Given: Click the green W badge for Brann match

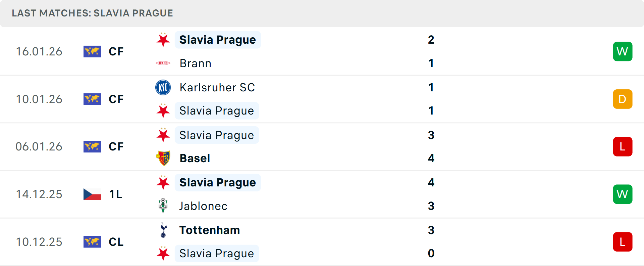Looking at the screenshot, I should coord(623,51).
